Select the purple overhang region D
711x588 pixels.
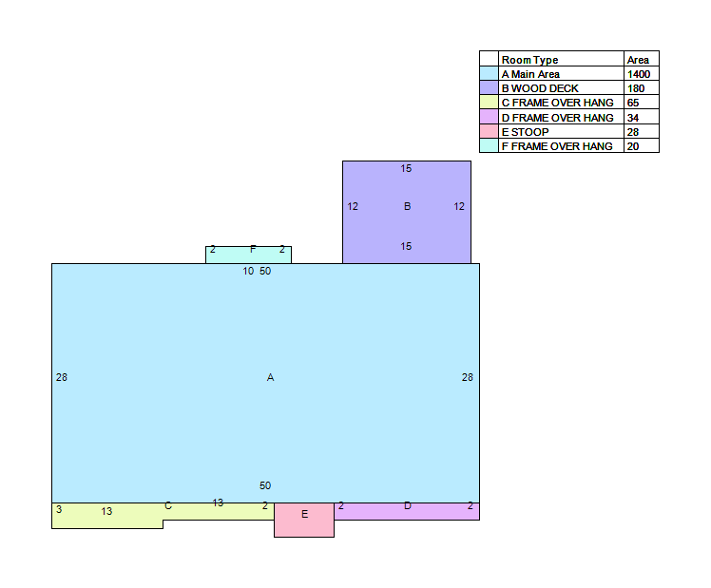tap(407, 511)
